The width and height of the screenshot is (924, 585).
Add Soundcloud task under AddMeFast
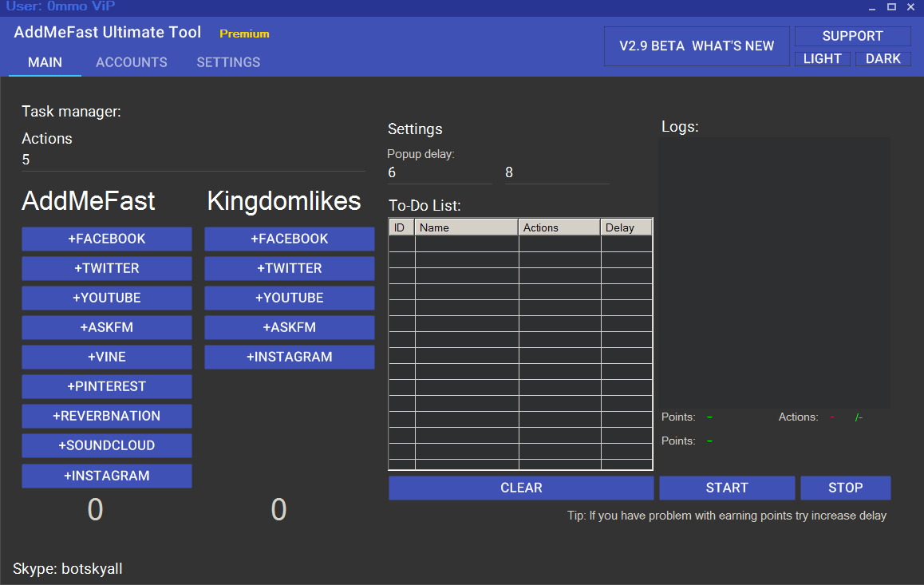coord(107,445)
